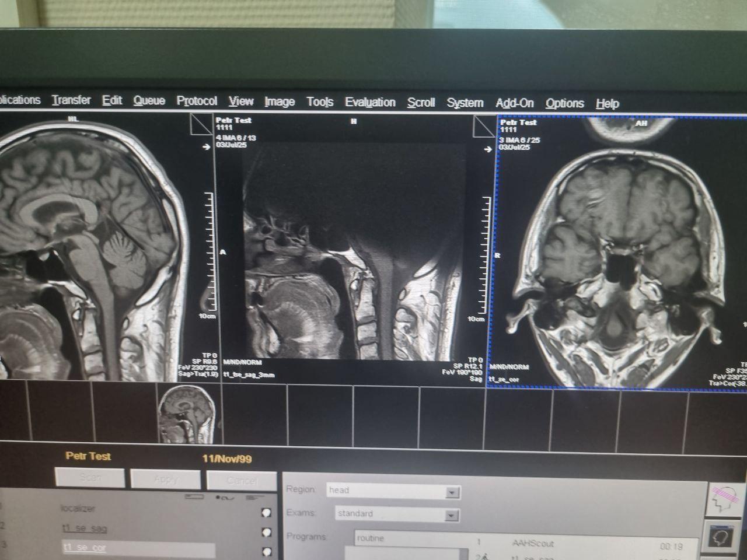Click the dog-ear corner icon of left viewport
This screenshot has height=560, width=747.
200,124
